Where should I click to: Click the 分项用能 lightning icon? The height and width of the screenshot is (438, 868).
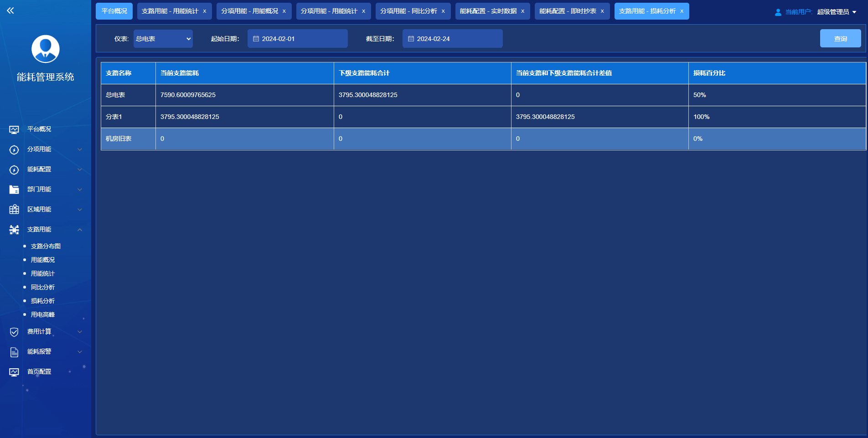point(14,149)
